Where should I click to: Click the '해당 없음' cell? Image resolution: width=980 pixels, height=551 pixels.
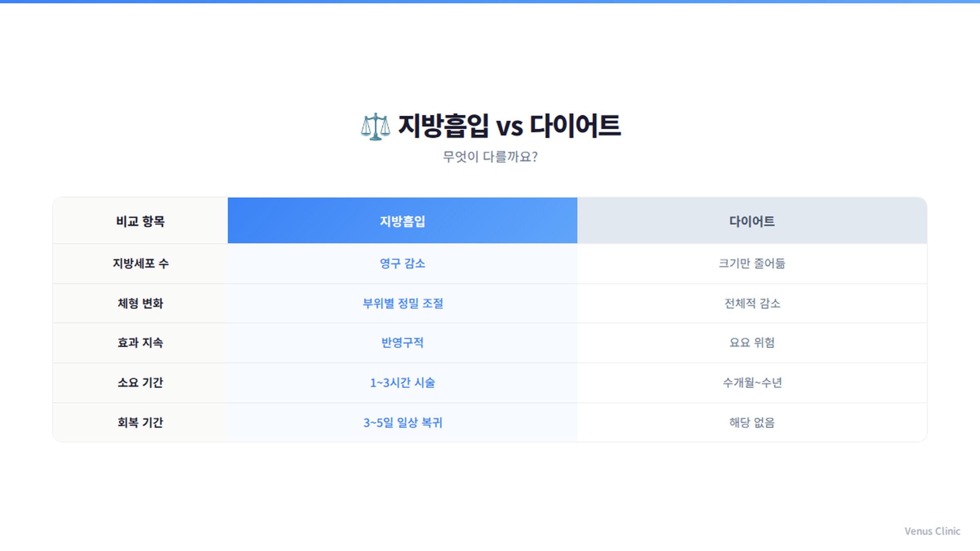pos(752,422)
